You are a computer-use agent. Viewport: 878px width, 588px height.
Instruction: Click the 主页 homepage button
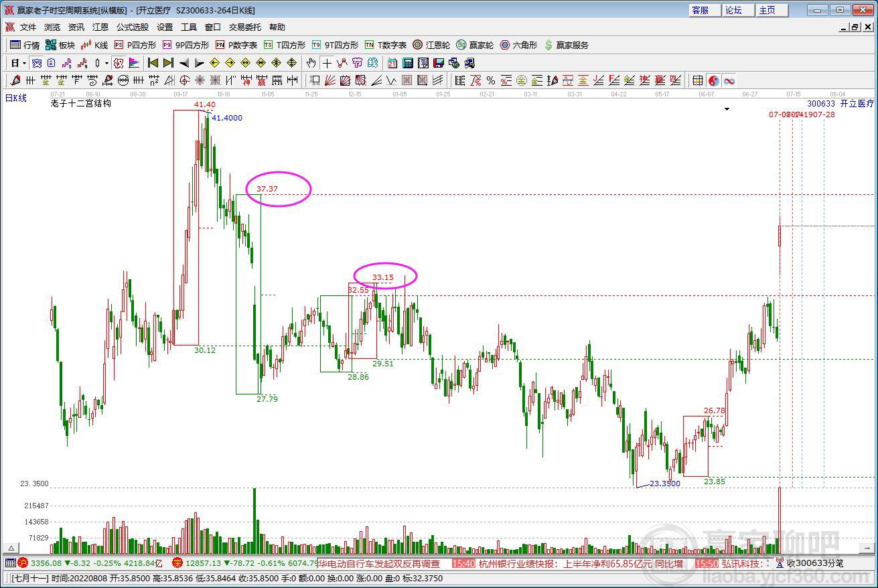click(x=772, y=10)
